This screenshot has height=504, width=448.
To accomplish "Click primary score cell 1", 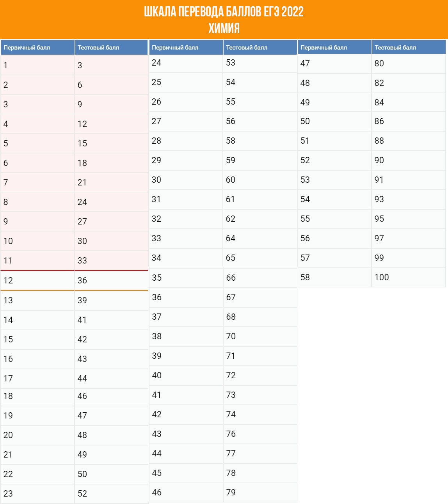I will [x=37, y=65].
